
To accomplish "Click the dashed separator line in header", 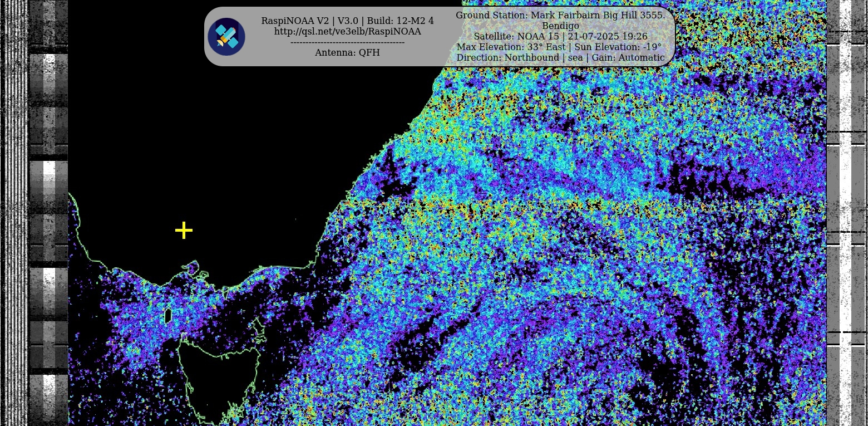I will pos(347,42).
